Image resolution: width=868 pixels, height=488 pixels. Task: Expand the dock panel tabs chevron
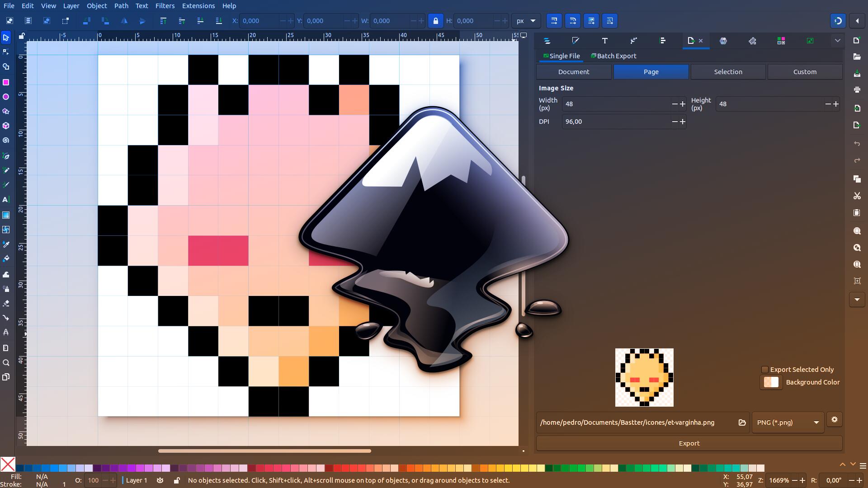pos(837,41)
